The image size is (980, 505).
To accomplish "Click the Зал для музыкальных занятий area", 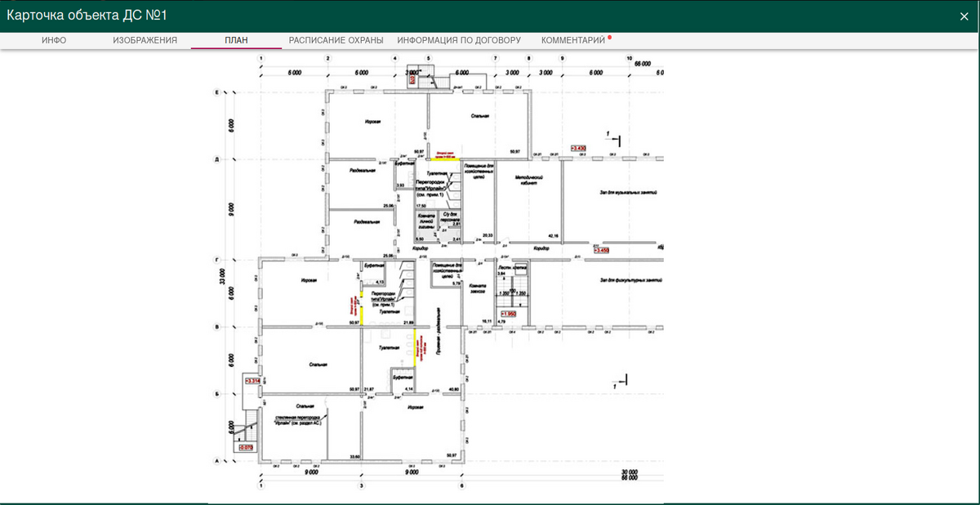I will (628, 193).
